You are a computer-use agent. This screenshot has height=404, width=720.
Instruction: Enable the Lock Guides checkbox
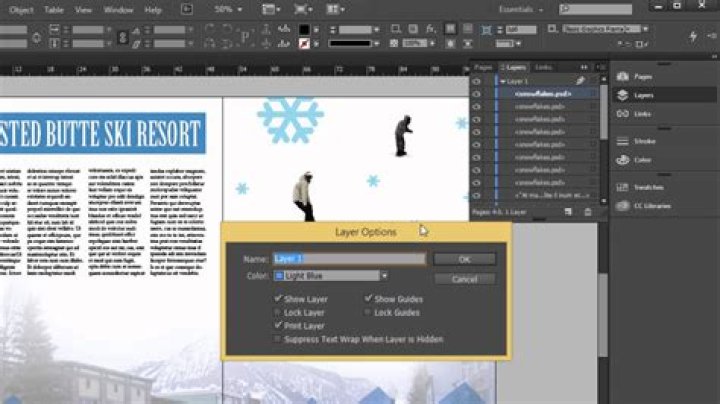click(368, 312)
